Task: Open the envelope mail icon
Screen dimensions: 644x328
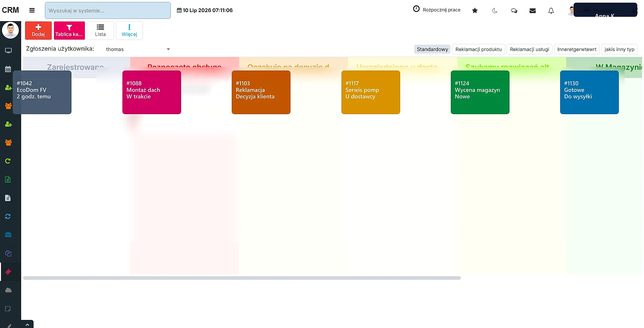Action: [x=532, y=10]
